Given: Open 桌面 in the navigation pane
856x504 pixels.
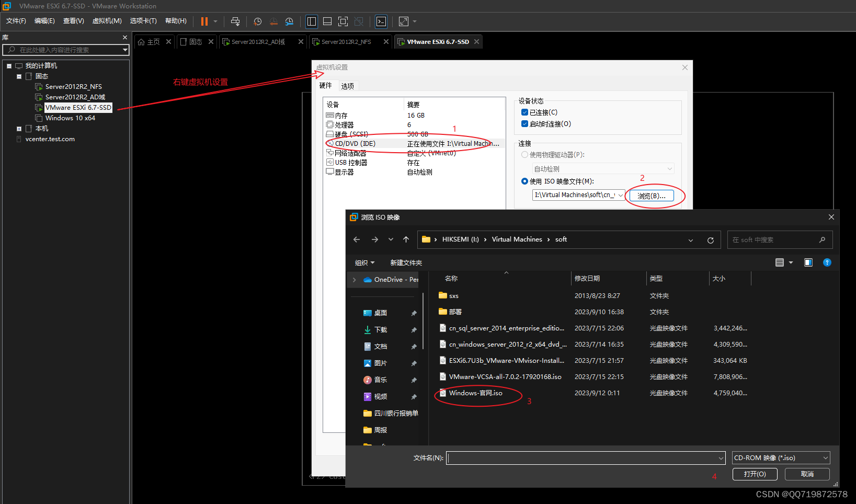Looking at the screenshot, I should pyautogui.click(x=380, y=313).
